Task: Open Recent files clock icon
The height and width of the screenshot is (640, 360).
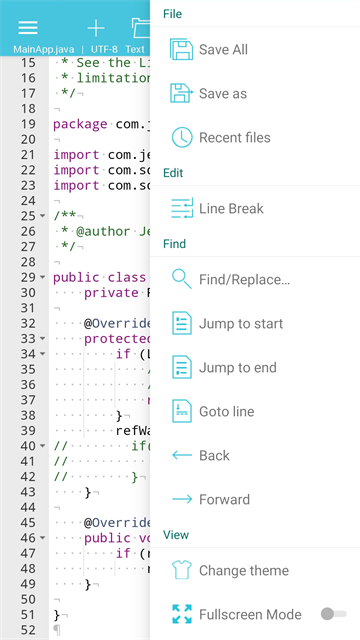Action: [182, 138]
